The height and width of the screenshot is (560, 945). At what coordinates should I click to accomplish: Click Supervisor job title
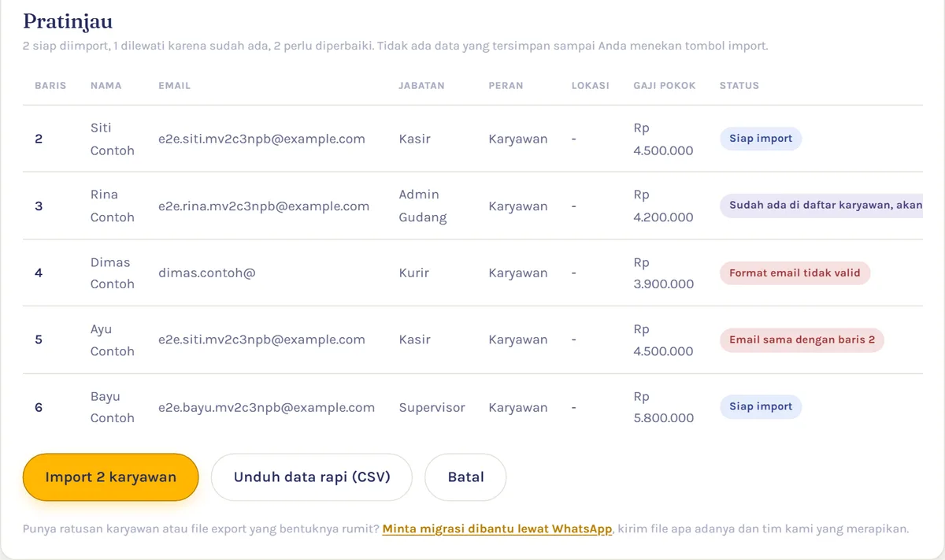coord(432,407)
